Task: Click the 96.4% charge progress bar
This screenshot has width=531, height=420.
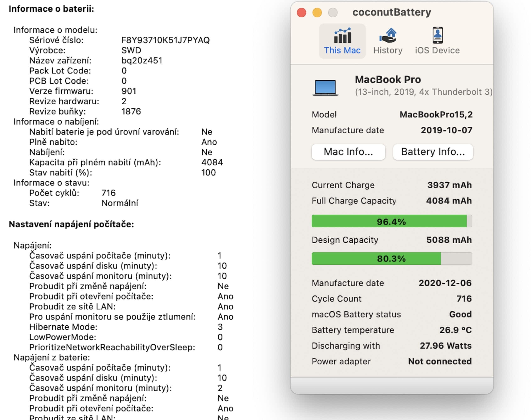Action: pos(391,221)
